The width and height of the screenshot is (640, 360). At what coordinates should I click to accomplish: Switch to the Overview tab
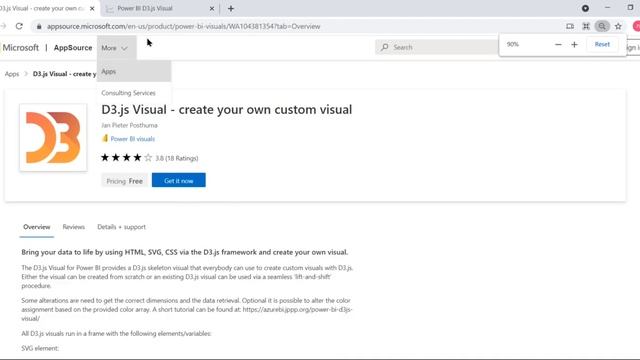[37, 227]
